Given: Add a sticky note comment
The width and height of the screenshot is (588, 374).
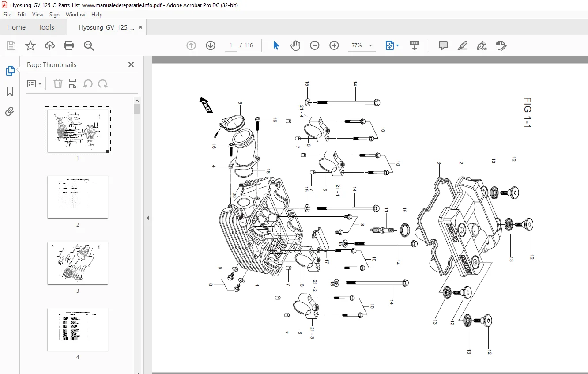Looking at the screenshot, I should coord(443,45).
